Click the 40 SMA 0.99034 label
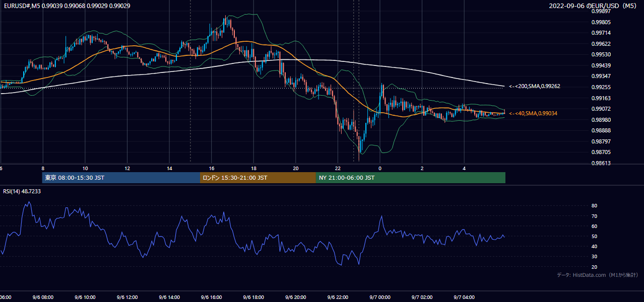 [x=533, y=113]
